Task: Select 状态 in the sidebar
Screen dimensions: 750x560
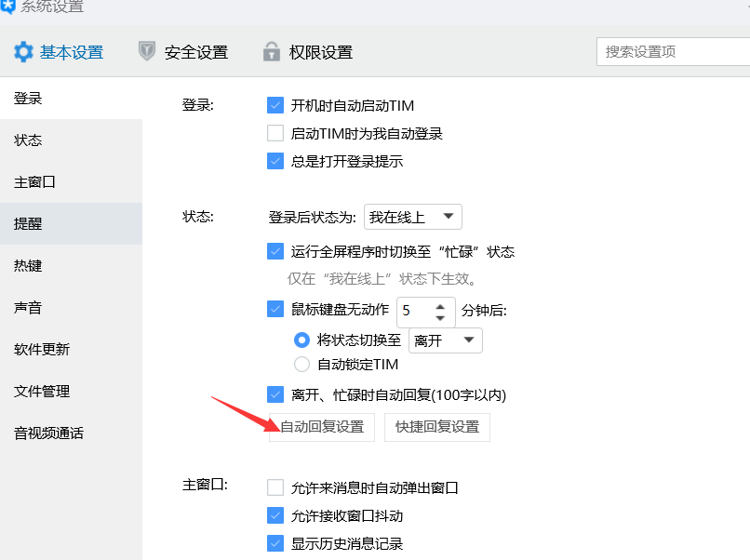Action: pyautogui.click(x=72, y=140)
